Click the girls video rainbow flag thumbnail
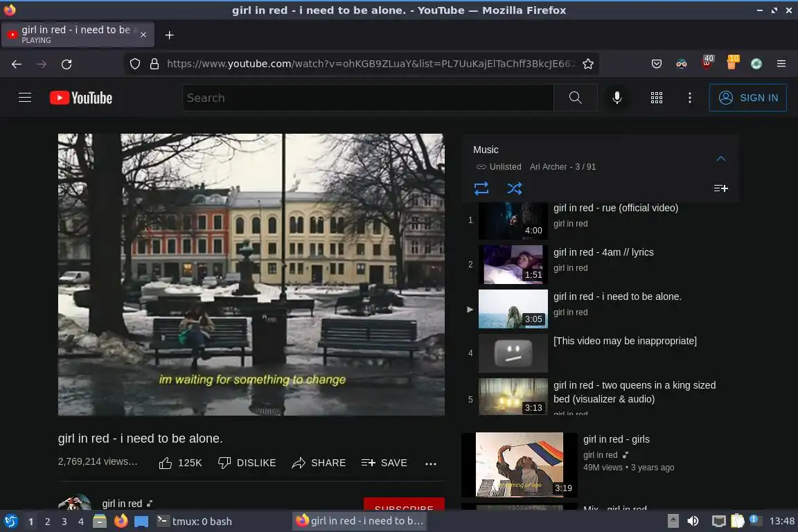798x532 pixels. tap(519, 464)
